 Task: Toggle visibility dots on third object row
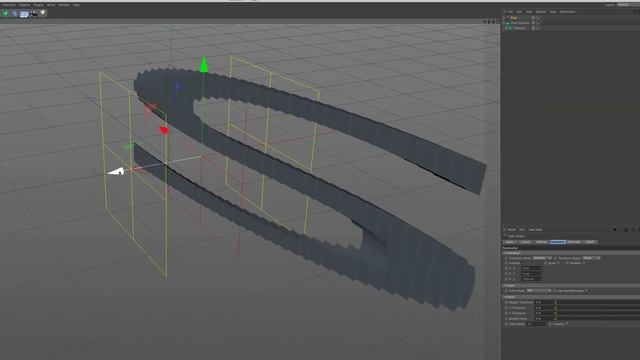tap(533, 28)
